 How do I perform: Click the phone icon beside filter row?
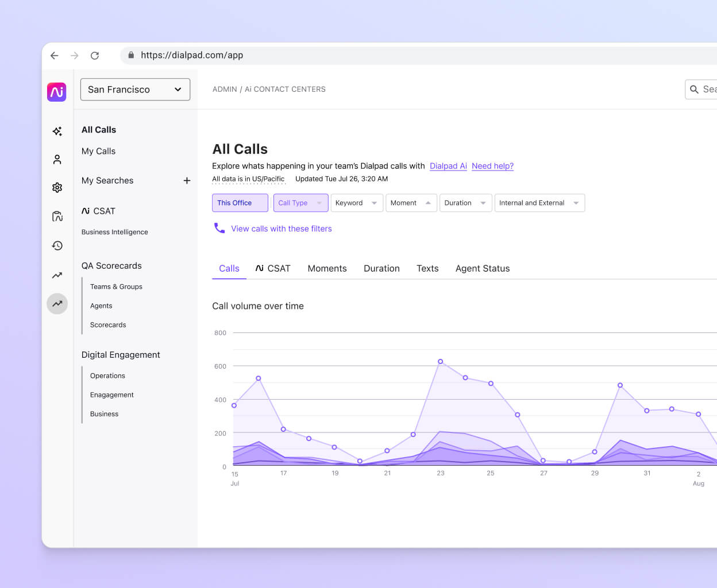tap(219, 228)
